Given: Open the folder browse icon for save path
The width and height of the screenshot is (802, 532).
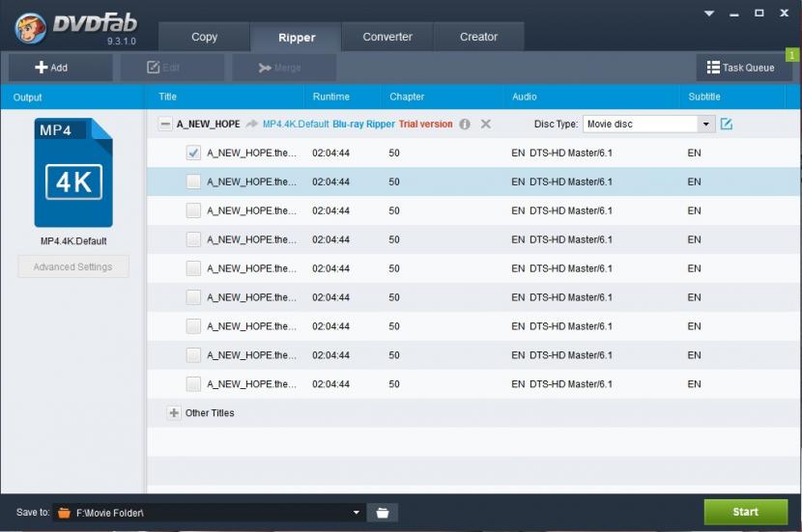Looking at the screenshot, I should point(383,513).
